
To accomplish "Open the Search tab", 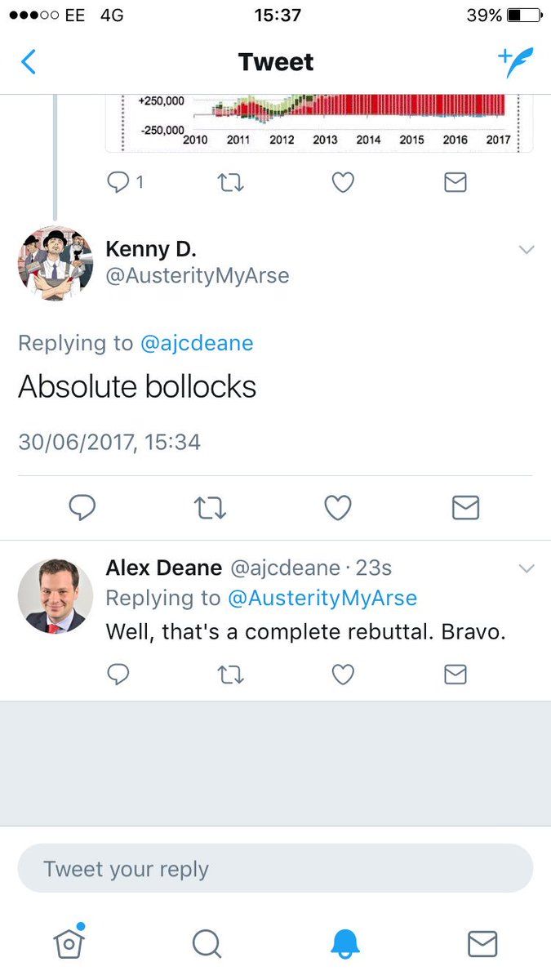I will click(207, 943).
